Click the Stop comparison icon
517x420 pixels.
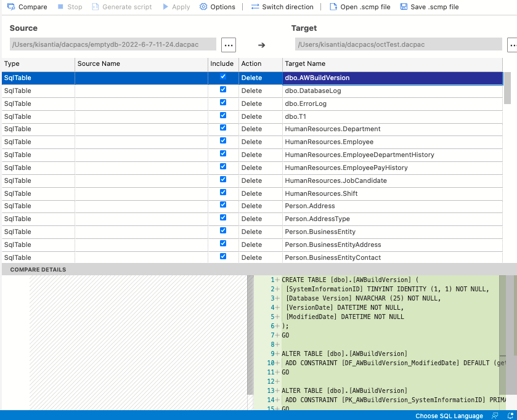70,7
